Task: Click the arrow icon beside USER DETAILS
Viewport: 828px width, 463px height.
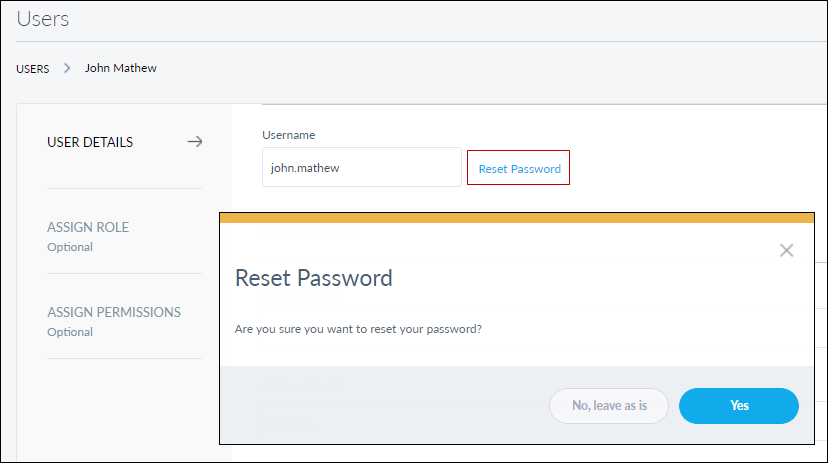Action: pos(195,142)
